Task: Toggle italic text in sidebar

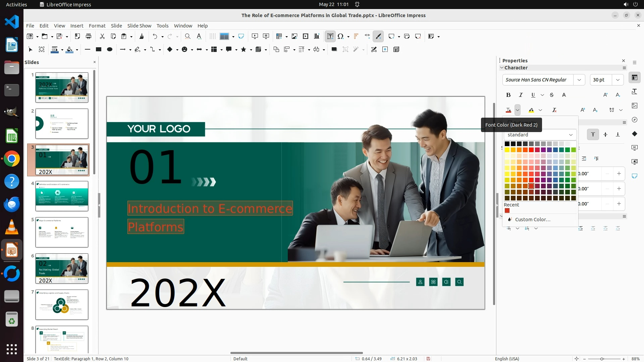Action: [521, 95]
